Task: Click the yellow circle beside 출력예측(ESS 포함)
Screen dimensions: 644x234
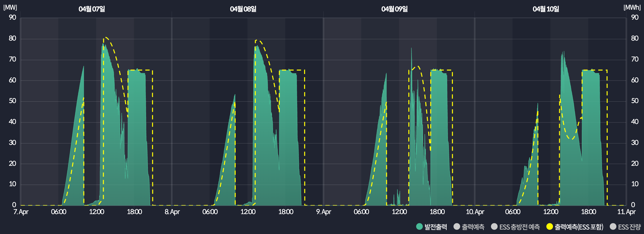Action: [549, 227]
